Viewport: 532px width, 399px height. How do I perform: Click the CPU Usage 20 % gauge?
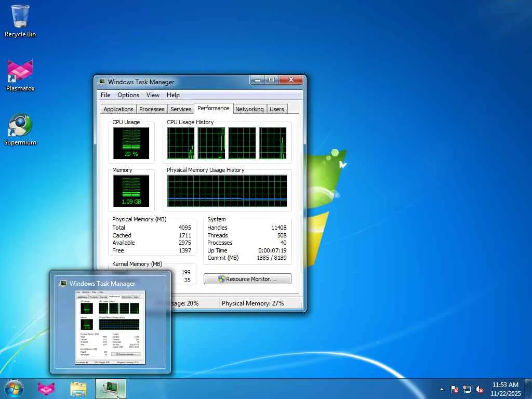[131, 143]
